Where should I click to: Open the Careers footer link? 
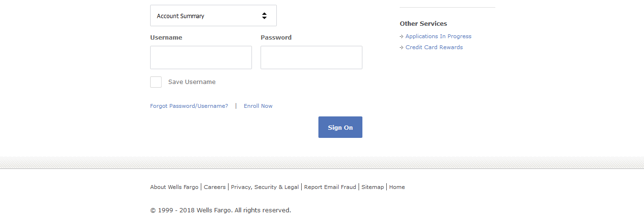click(215, 187)
